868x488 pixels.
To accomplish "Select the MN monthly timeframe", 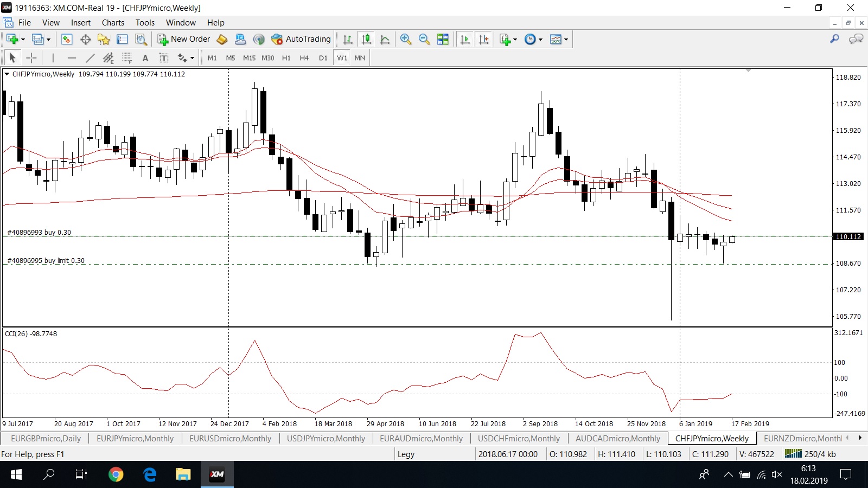I will pos(360,58).
